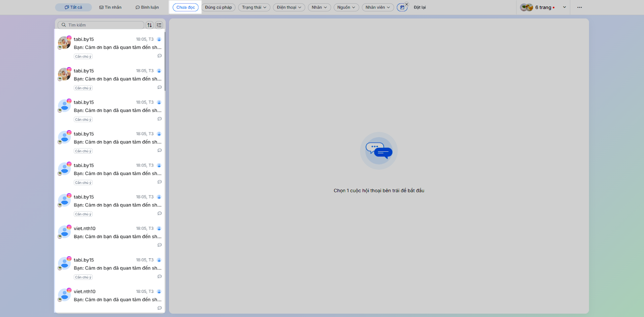Click the checklist icon beside the sort arrows
This screenshot has height=317, width=644.
tap(159, 25)
